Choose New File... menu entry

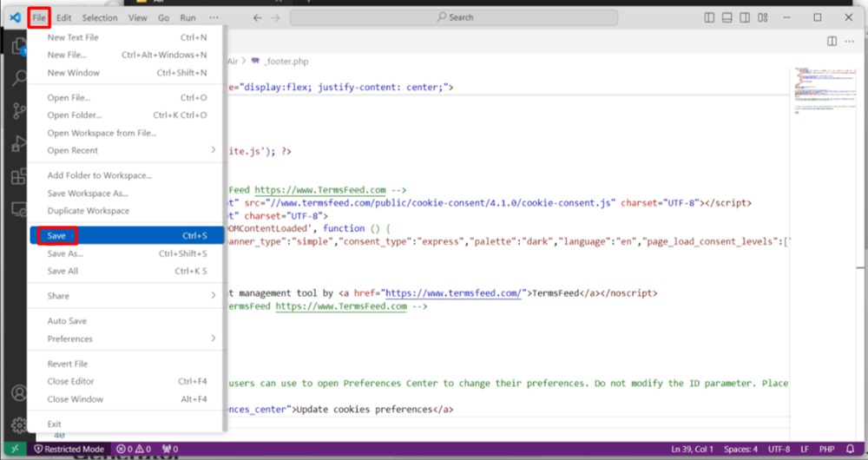127,55
